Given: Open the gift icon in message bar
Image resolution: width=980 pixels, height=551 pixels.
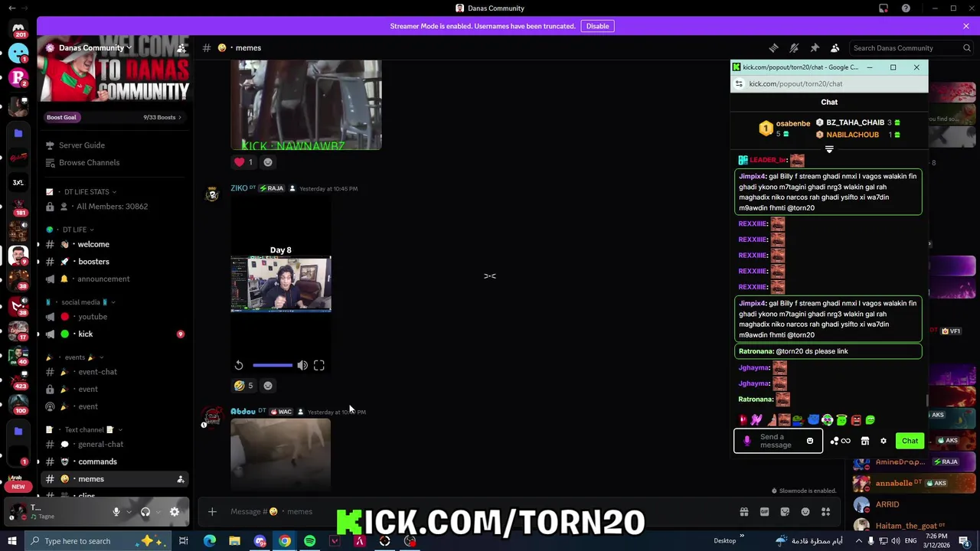Looking at the screenshot, I should (743, 512).
